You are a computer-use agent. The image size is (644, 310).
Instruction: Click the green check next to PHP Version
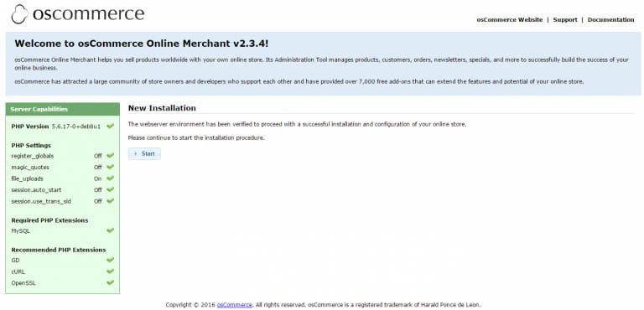tap(110, 126)
